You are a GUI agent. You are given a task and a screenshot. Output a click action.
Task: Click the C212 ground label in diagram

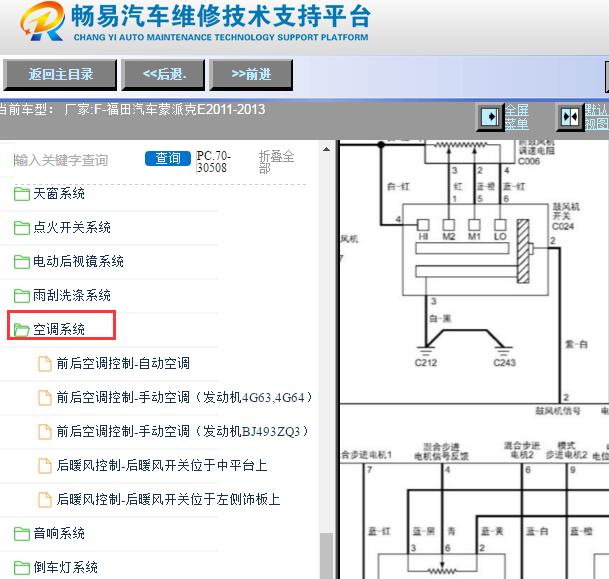pos(426,363)
